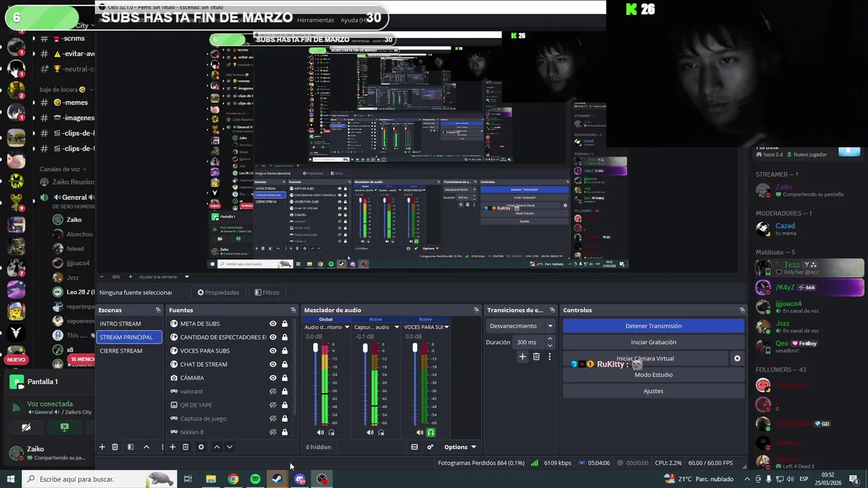Hide the CÁMARA source
The image size is (868, 488).
273,378
